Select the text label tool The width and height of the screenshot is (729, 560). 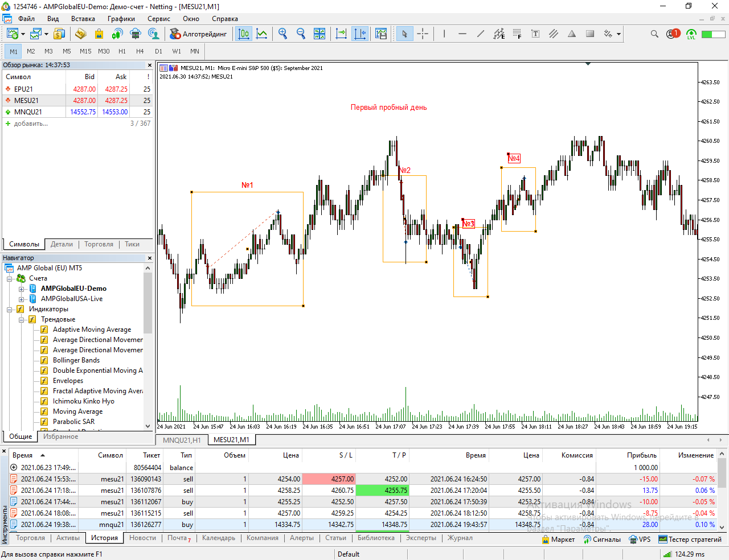[x=535, y=34]
